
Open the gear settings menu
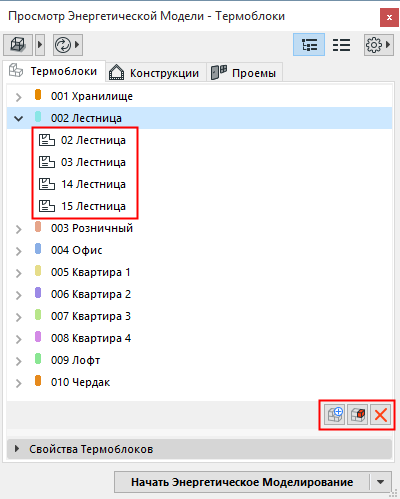pos(374,45)
